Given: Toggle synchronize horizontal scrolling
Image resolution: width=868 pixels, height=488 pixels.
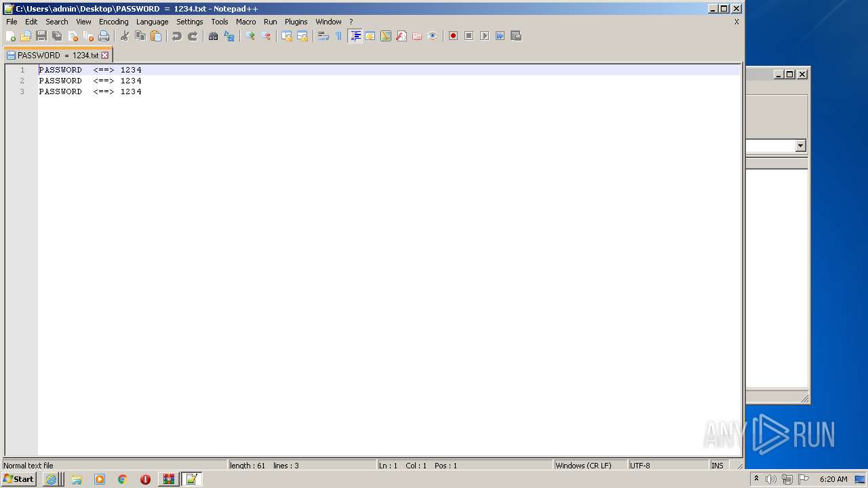Looking at the screenshot, I should click(302, 36).
